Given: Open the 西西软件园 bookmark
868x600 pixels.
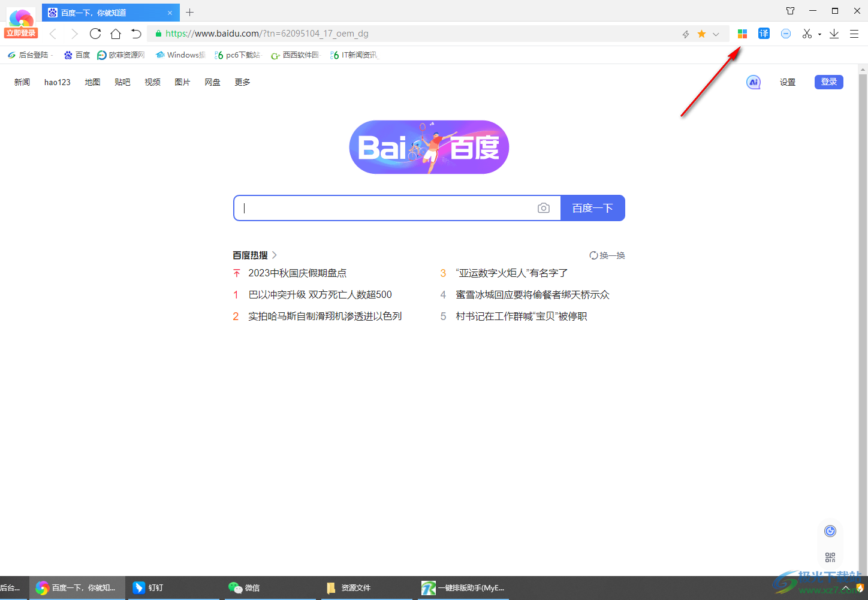Looking at the screenshot, I should [x=295, y=55].
